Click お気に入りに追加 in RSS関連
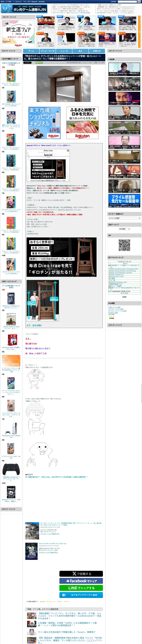This screenshot has height=644, width=142. (114, 307)
